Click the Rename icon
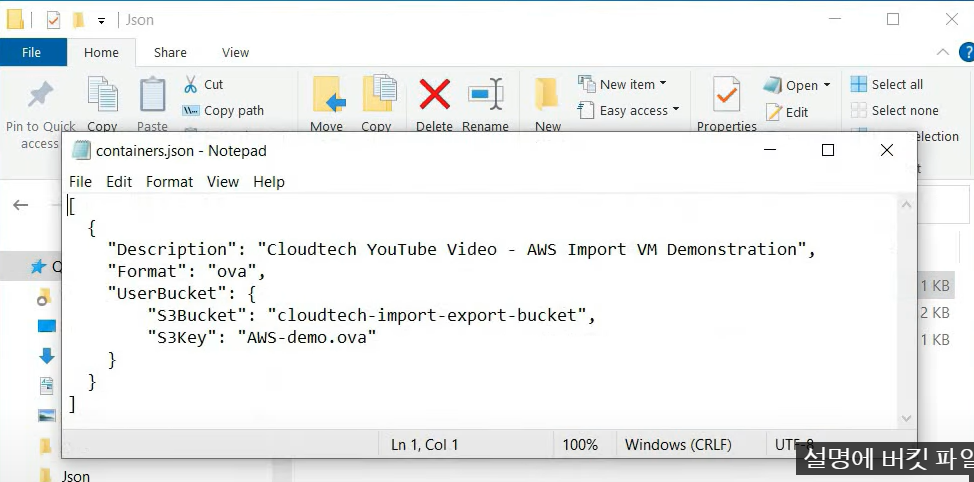This screenshot has width=974, height=482. [x=486, y=94]
